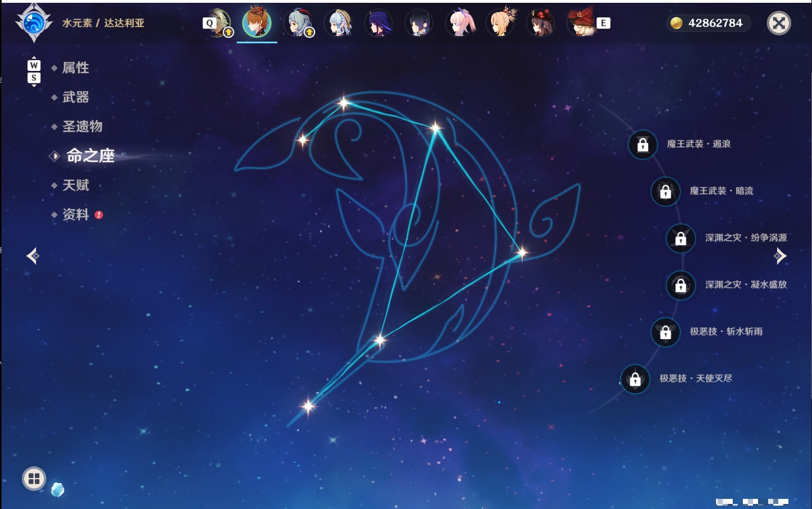The image size is (812, 509).
Task: Click the 极恶技·天使灭尽 lock icon
Action: click(635, 379)
